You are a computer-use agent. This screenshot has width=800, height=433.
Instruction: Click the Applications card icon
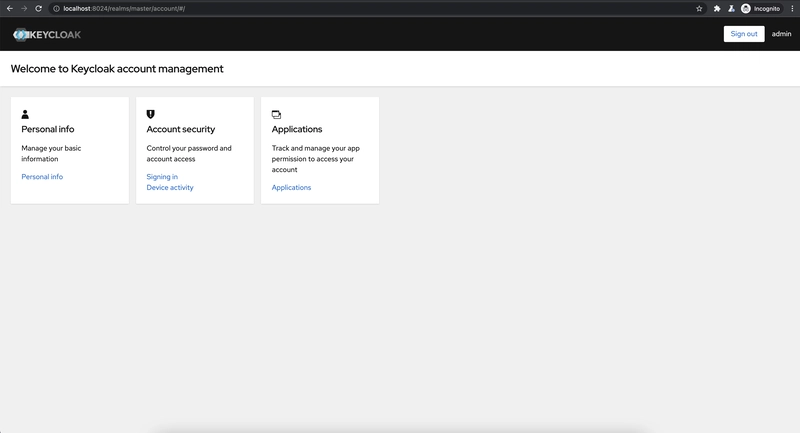tap(276, 114)
